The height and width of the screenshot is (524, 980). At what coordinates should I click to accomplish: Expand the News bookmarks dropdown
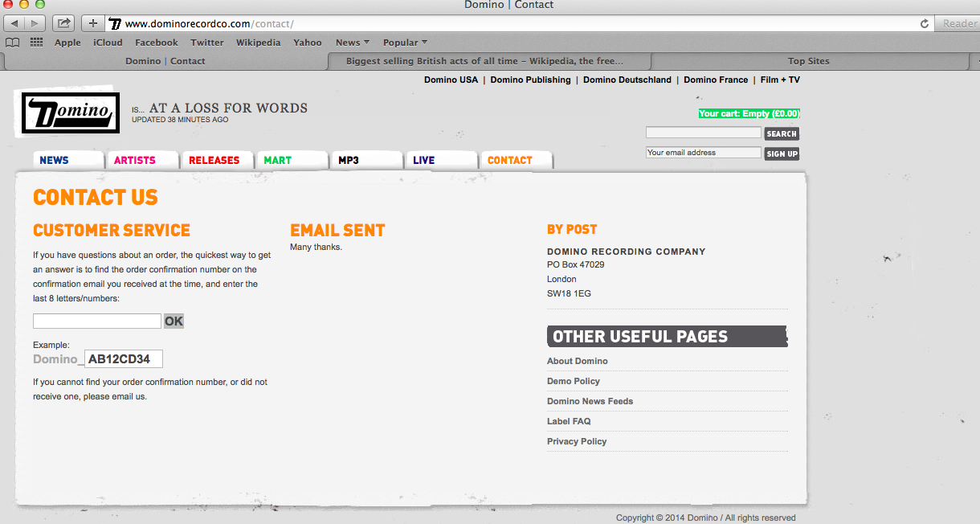(353, 43)
